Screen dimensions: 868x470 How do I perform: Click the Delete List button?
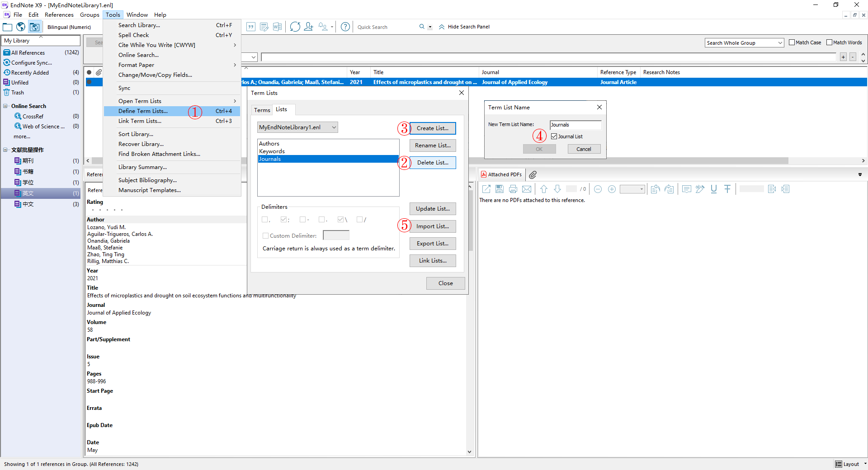tap(433, 163)
